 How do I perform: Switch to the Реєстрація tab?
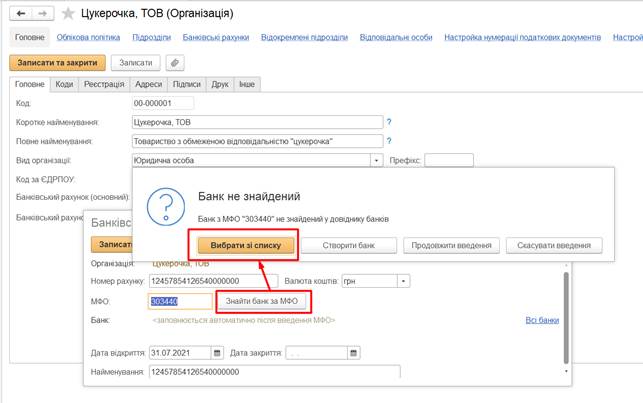point(104,86)
